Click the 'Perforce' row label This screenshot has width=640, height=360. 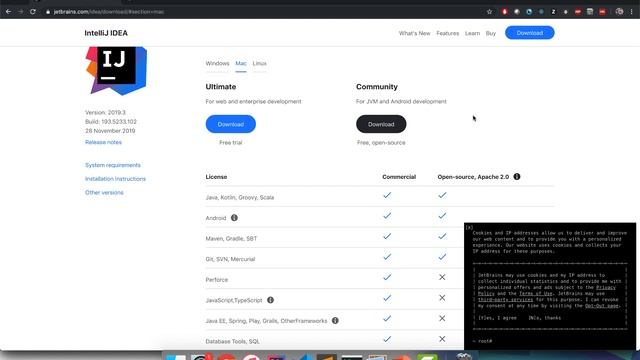point(217,280)
